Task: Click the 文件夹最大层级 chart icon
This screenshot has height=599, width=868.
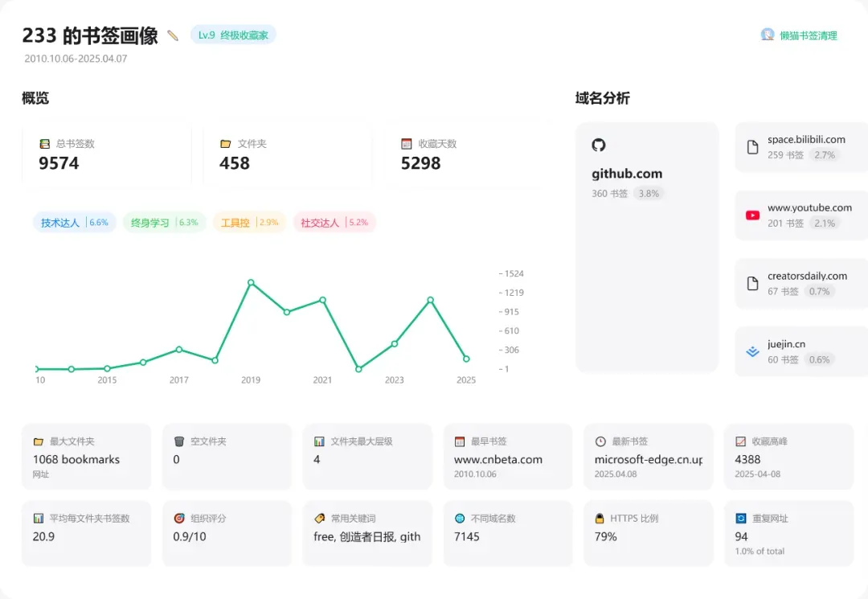Action: 319,441
